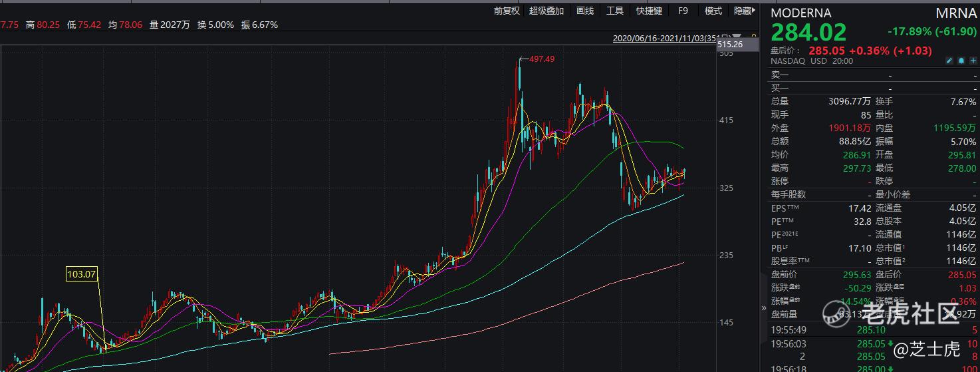Click the 284.02 last price
The height and width of the screenshot is (372, 980).
click(809, 32)
